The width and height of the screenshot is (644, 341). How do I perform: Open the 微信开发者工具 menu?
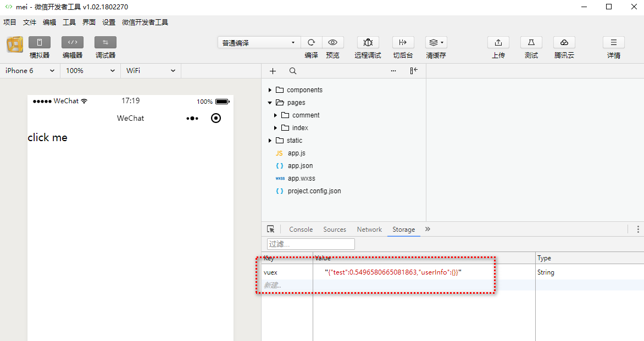click(x=145, y=22)
